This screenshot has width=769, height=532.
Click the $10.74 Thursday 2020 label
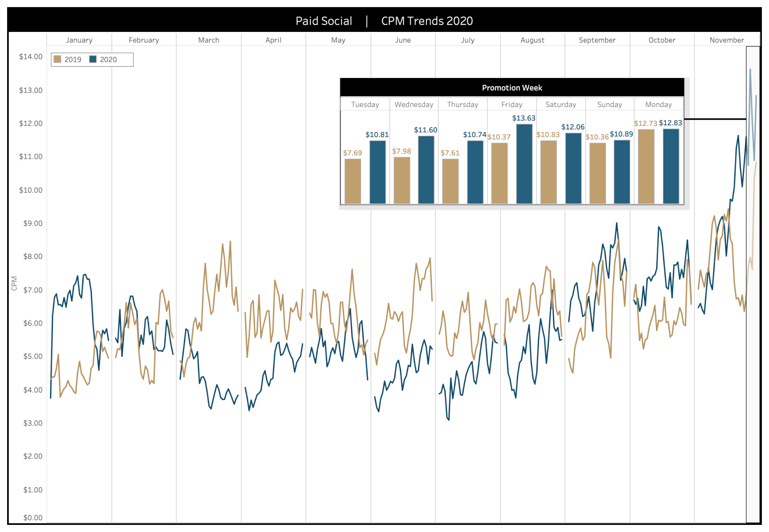475,135
